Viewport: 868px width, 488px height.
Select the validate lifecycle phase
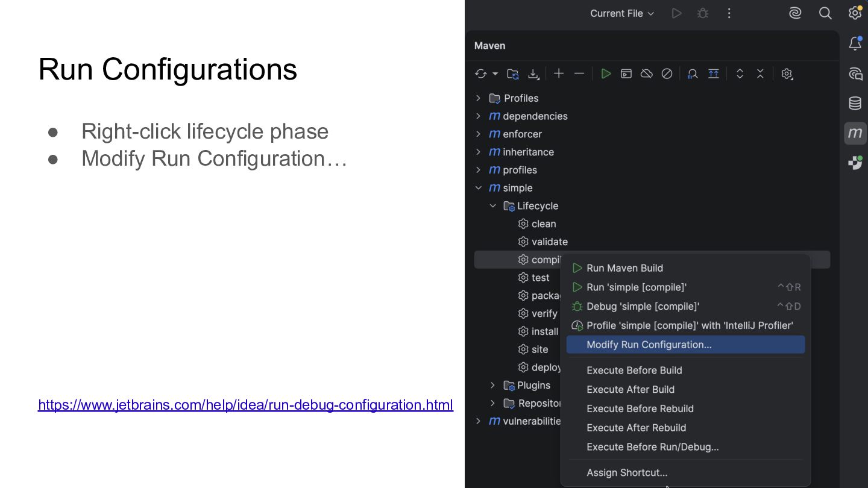tap(549, 242)
